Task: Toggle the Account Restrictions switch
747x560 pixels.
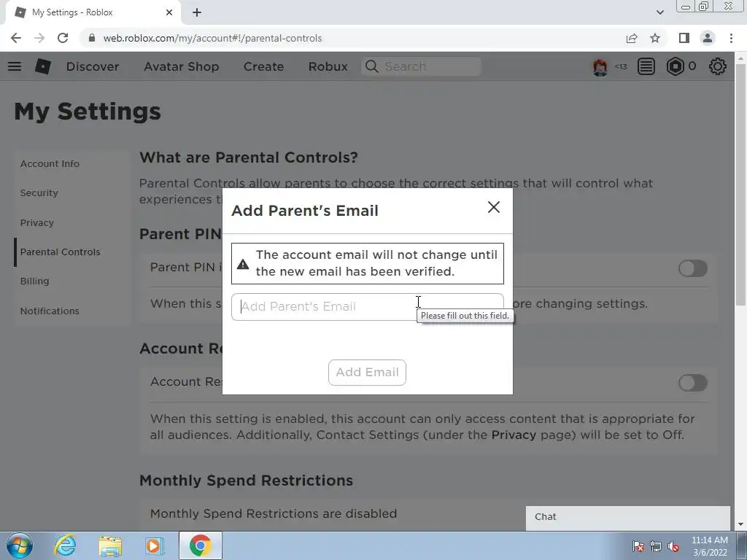Action: tap(693, 383)
